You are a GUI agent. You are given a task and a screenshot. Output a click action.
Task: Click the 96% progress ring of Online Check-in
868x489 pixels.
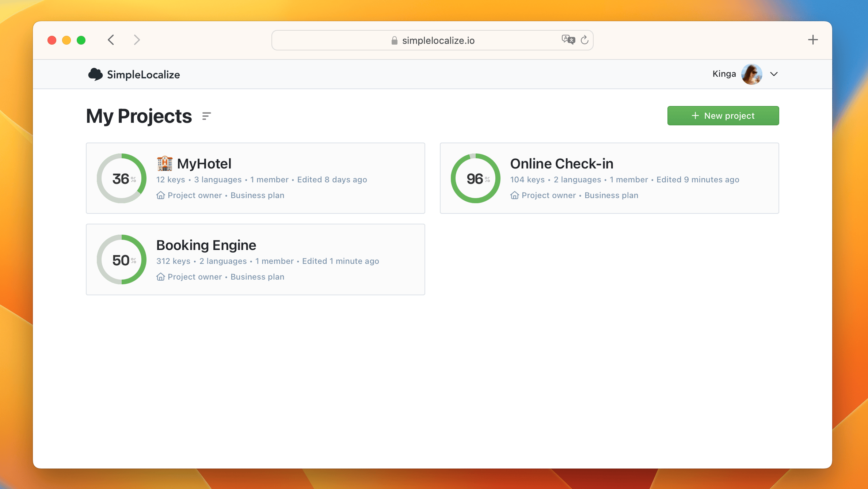475,178
